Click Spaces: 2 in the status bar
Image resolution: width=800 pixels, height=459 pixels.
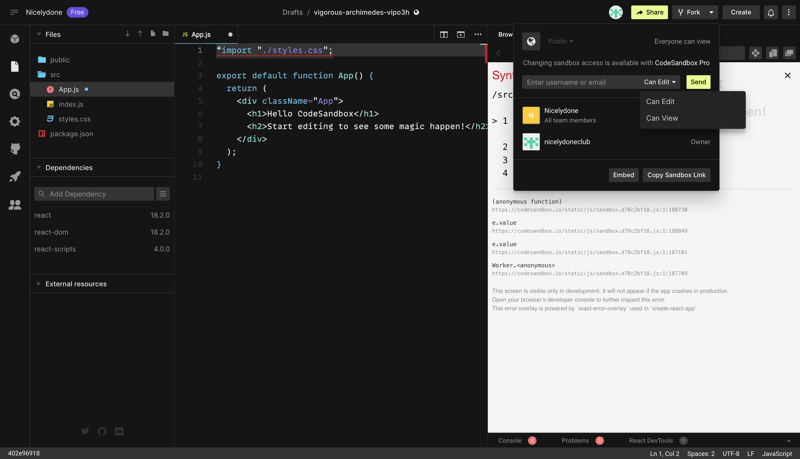[x=701, y=453]
